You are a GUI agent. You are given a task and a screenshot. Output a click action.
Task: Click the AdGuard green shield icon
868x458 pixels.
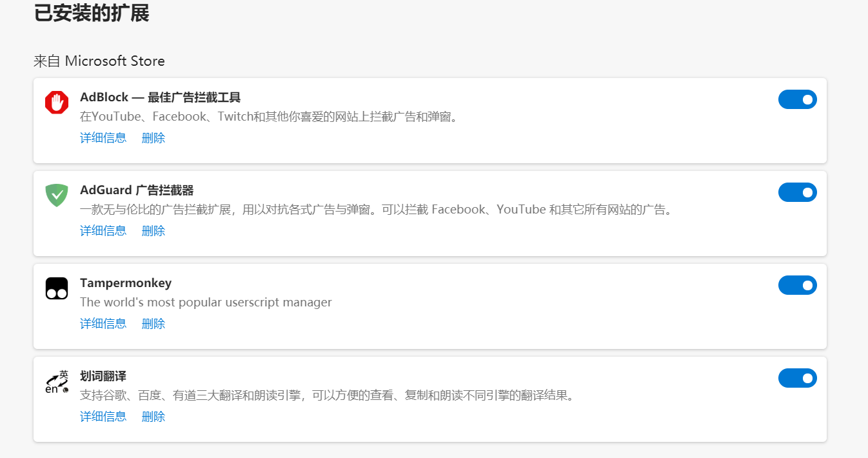point(57,195)
